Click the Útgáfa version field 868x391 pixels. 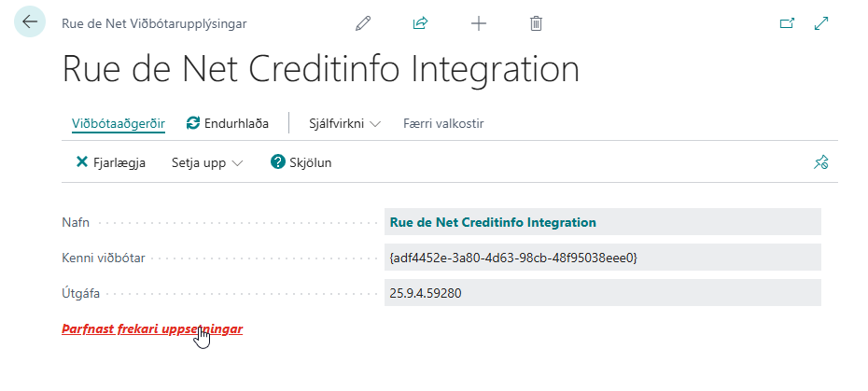[x=602, y=293]
